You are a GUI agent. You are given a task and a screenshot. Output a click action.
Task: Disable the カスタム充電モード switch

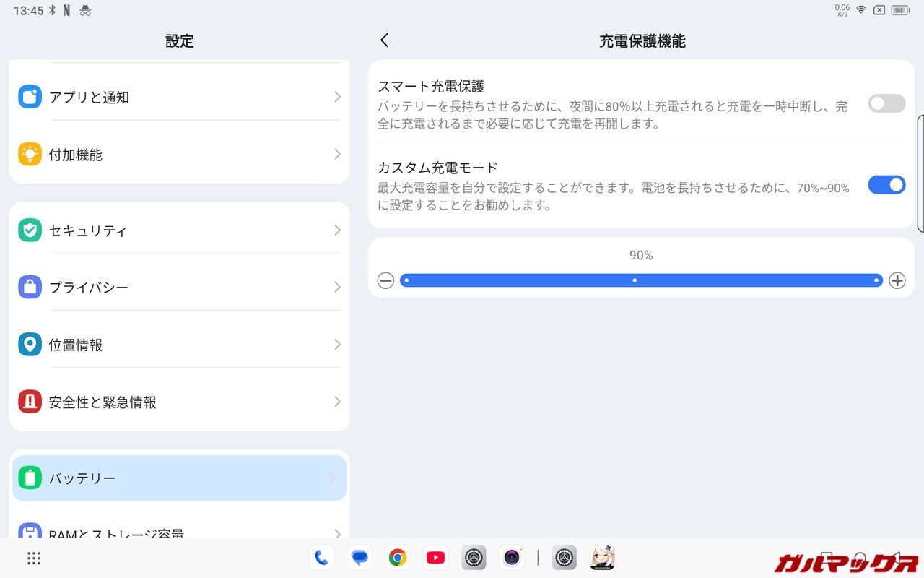click(x=886, y=185)
